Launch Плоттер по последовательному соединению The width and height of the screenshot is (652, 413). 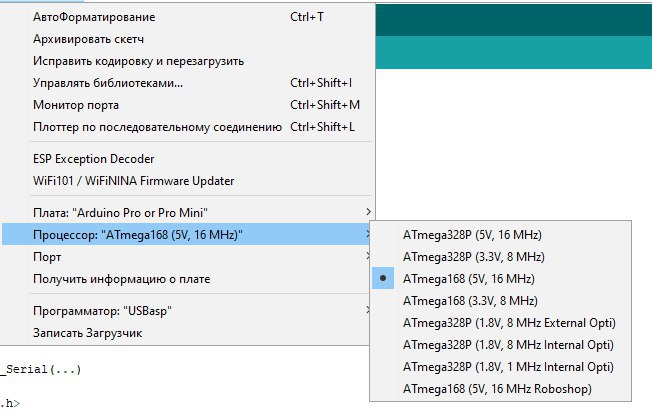point(186,127)
